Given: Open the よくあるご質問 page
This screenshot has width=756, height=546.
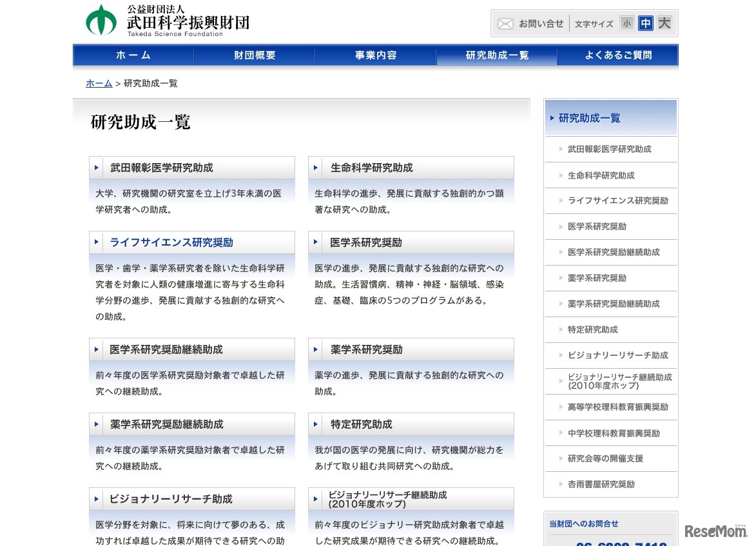Looking at the screenshot, I should pyautogui.click(x=618, y=55).
